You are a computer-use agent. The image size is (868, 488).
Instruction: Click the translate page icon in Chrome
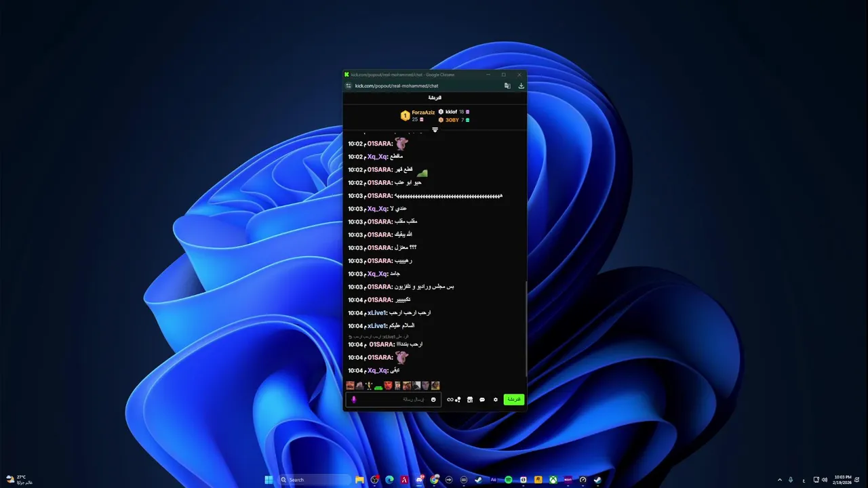point(507,86)
